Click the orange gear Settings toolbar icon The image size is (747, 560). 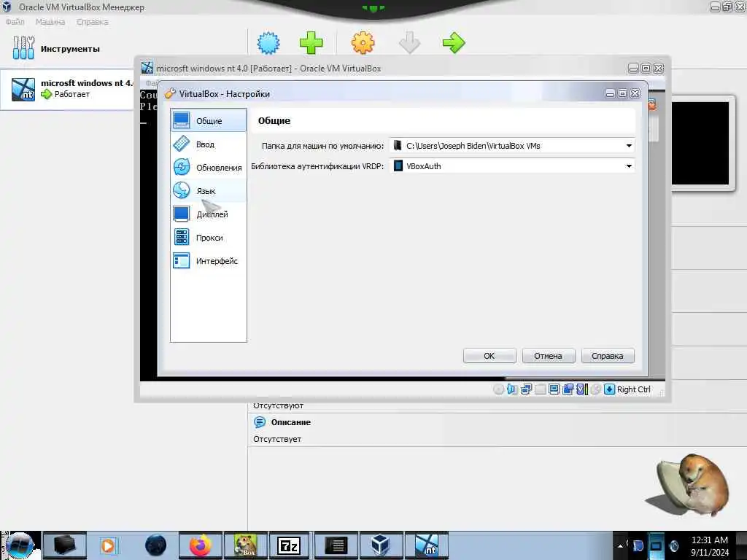pos(363,43)
